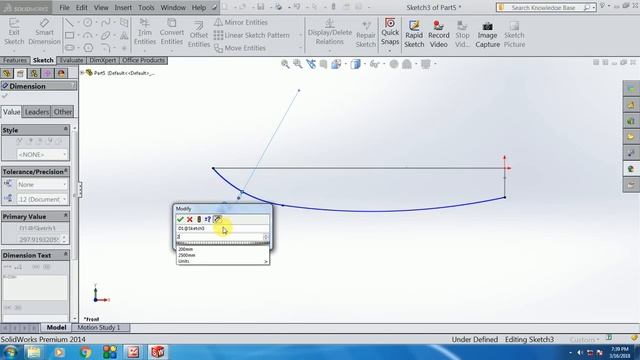
Task: Click Move Entities
Action: (240, 48)
